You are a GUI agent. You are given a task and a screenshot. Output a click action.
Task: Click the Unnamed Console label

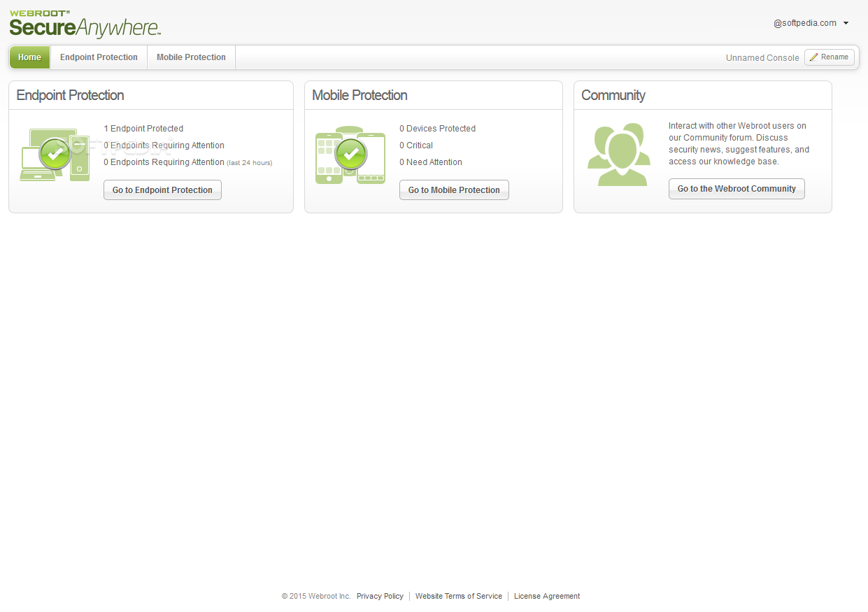(762, 58)
